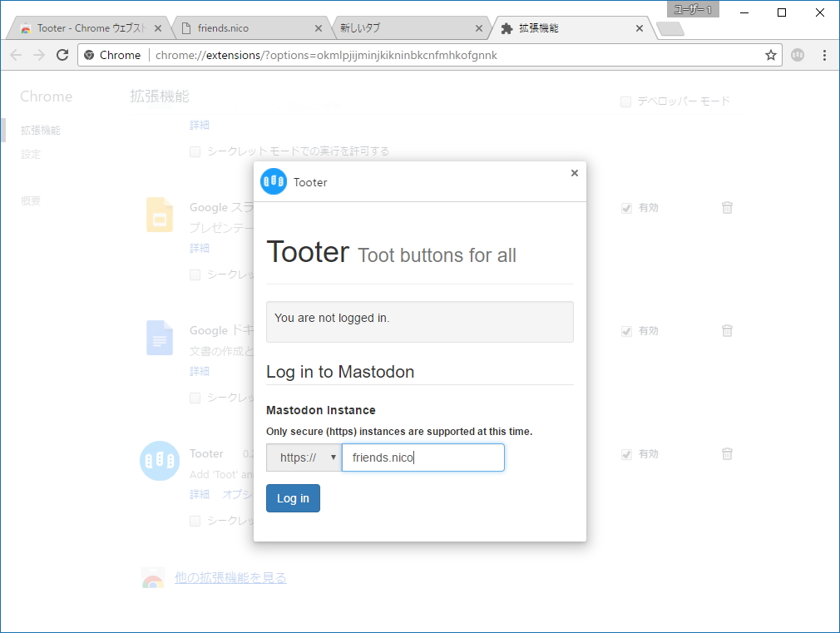Enable シークレットモードでの実行を許可する checkbox

coord(195,151)
